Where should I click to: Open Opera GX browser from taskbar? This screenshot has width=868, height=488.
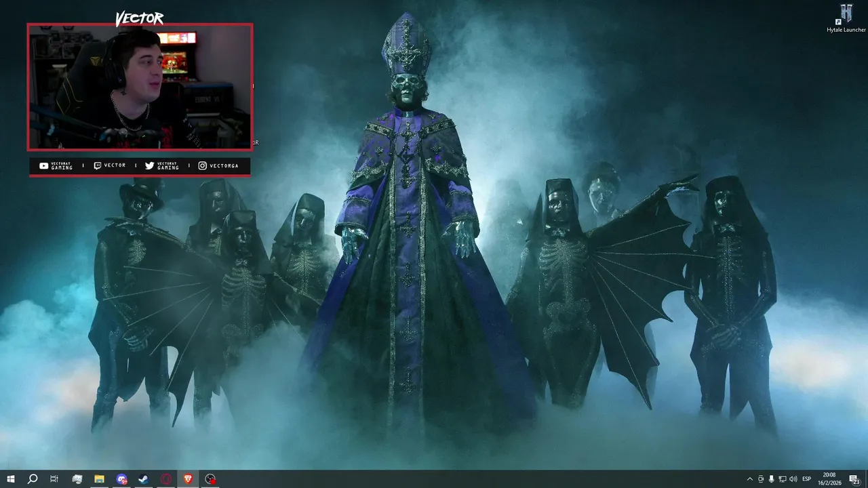point(166,479)
